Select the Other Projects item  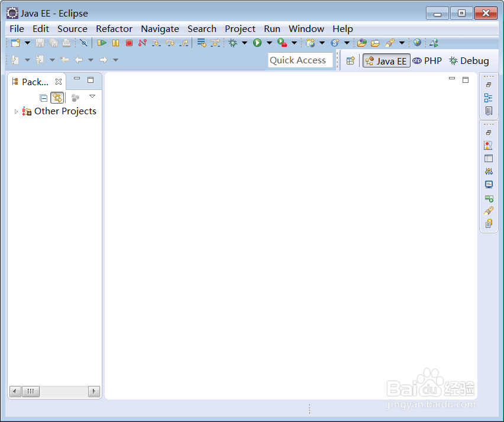pyautogui.click(x=65, y=111)
